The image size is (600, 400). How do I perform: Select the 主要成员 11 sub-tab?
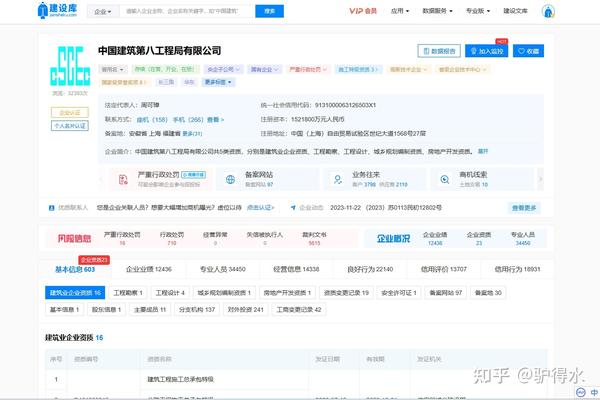pos(150,310)
